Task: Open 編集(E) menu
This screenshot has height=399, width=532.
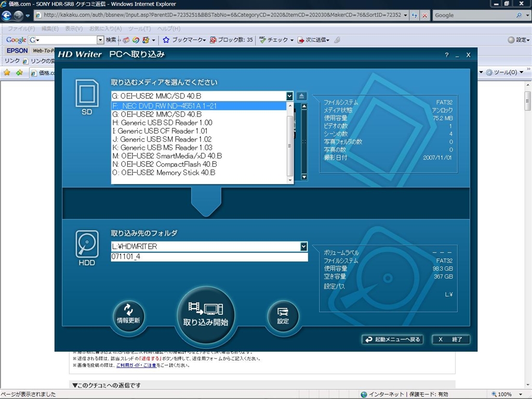Action: (50, 29)
